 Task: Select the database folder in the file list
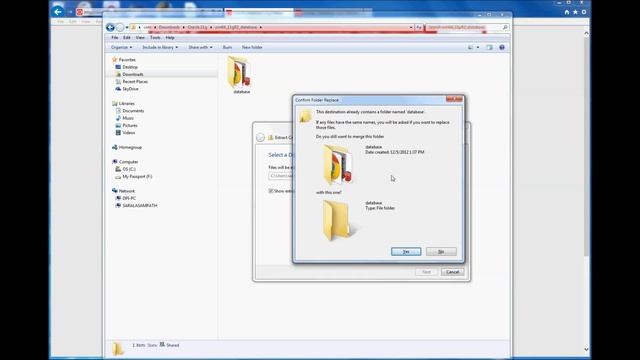[241, 75]
